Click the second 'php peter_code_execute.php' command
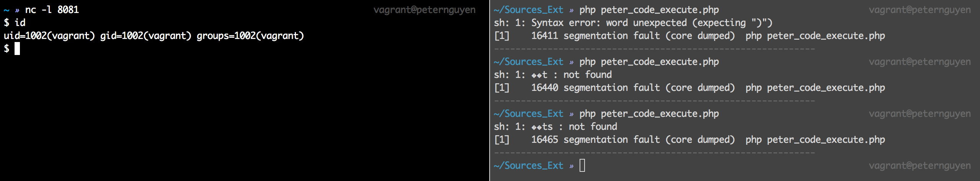The image size is (980, 181). click(649, 62)
